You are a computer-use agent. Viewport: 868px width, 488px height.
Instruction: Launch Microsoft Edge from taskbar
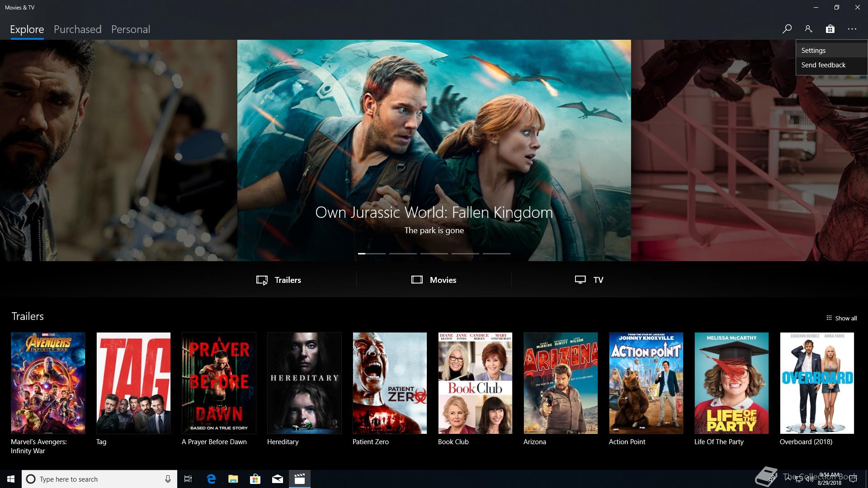coord(211,479)
